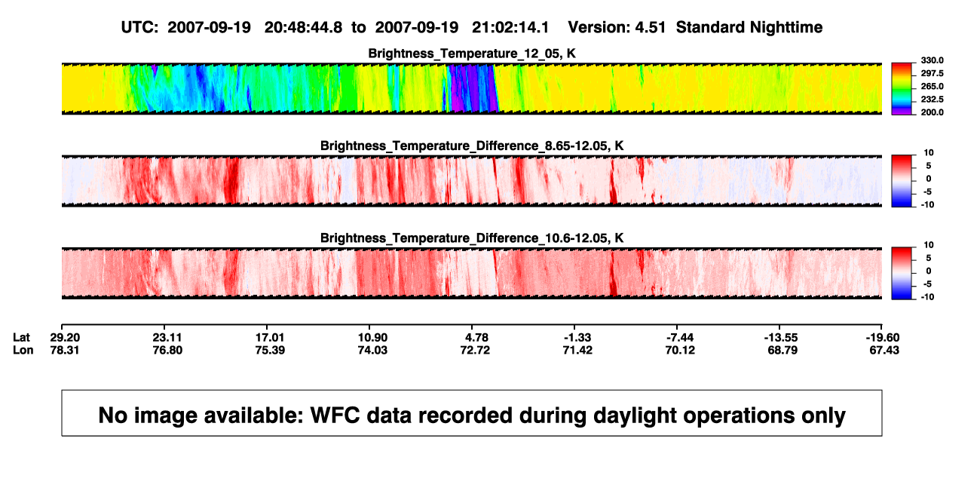980x503 pixels.
Task: Click the longitude value 72.72
Action: (475, 350)
